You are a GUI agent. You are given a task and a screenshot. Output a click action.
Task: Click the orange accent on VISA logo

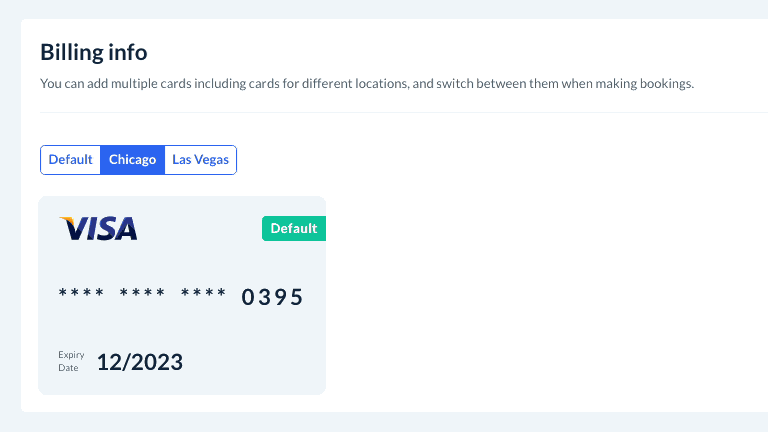coord(66,220)
